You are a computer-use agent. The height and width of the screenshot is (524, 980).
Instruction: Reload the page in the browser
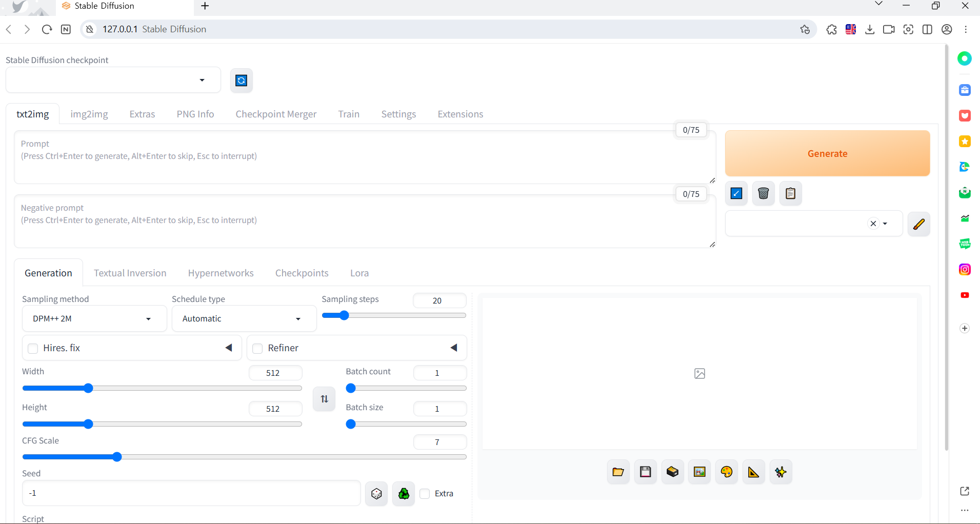[x=47, y=29]
